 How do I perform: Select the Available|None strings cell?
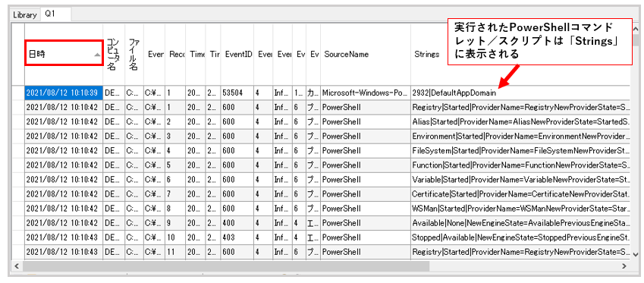pos(520,223)
